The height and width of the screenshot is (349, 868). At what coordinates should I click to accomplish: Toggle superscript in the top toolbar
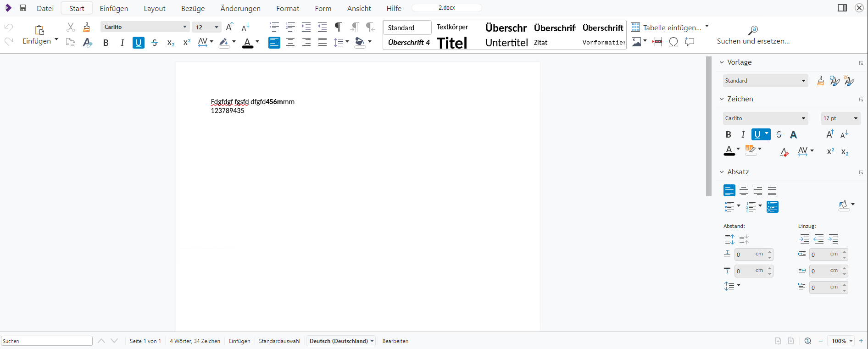coord(187,43)
